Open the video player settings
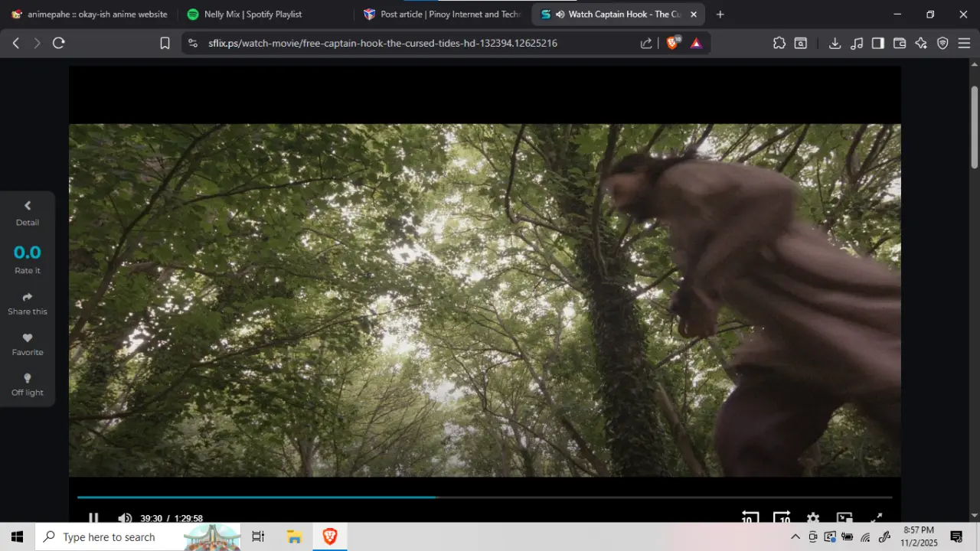 pyautogui.click(x=813, y=518)
